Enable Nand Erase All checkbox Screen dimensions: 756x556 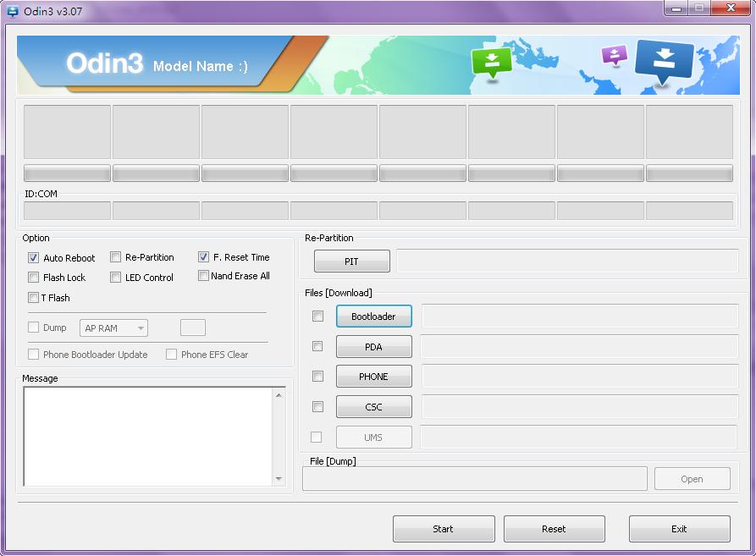[x=203, y=276]
